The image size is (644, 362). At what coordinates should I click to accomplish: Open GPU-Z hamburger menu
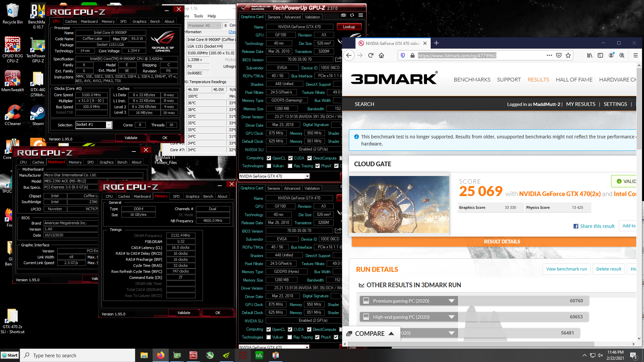pos(361,15)
